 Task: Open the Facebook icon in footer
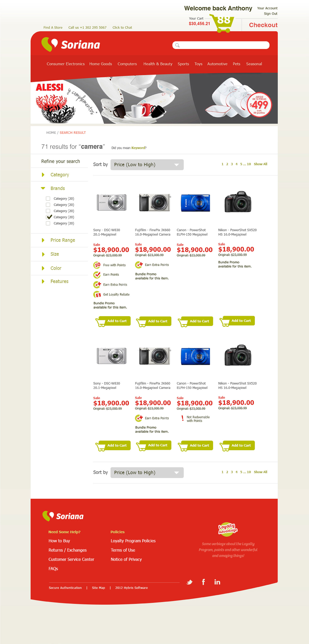(203, 582)
